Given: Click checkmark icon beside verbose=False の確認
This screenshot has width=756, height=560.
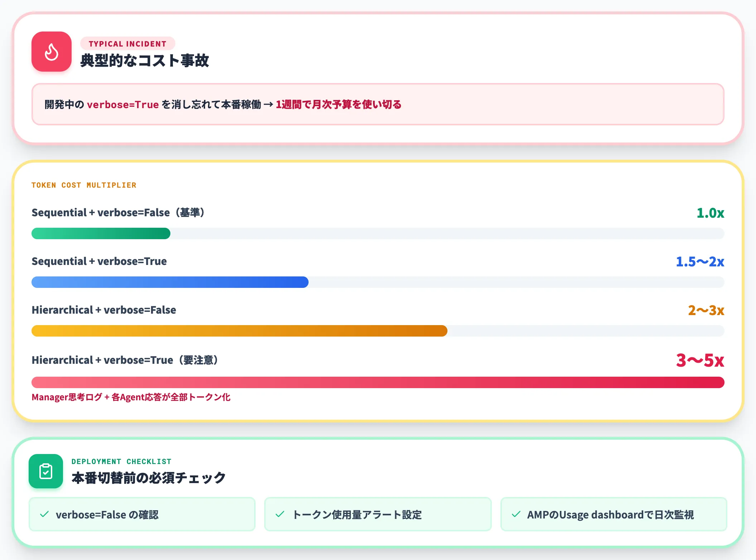Looking at the screenshot, I should (44, 515).
